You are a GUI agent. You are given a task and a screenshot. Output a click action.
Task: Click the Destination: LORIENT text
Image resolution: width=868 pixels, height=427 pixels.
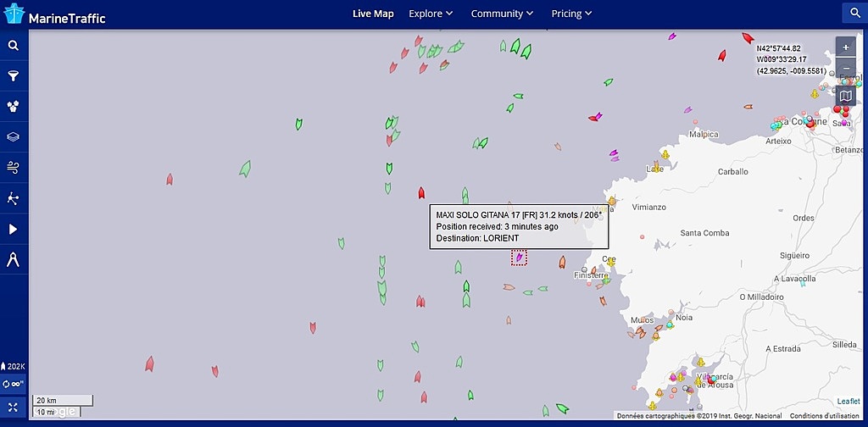(477, 238)
